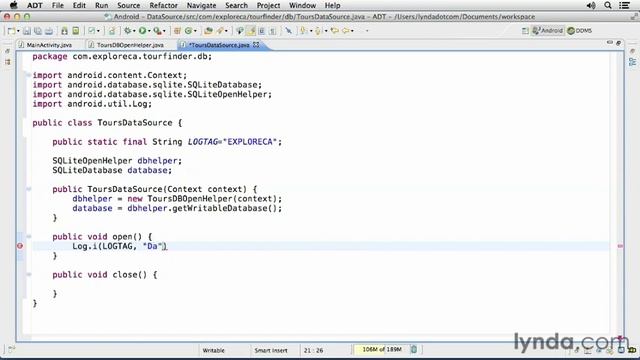
Task: Click the Print toolbar icon
Action: coord(49,31)
